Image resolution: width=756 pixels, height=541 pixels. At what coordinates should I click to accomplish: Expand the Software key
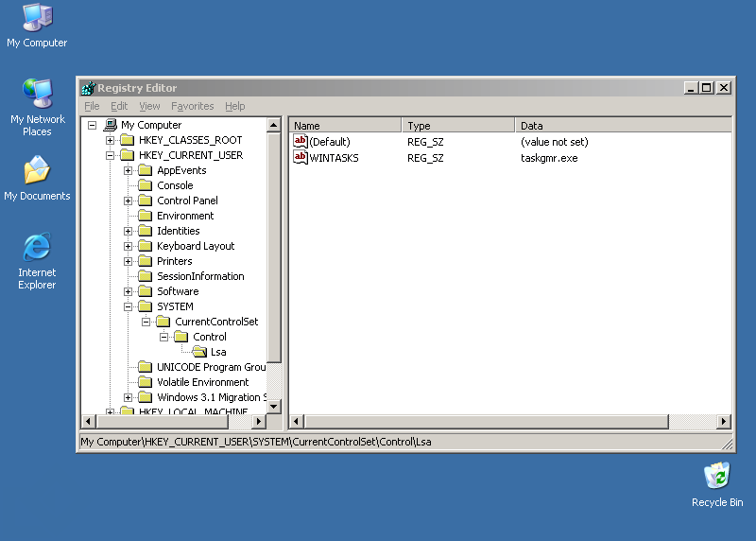tap(128, 291)
